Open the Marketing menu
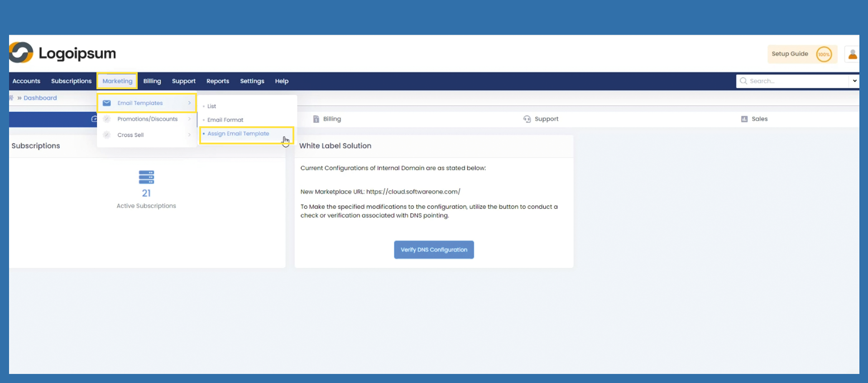868x383 pixels. 117,81
